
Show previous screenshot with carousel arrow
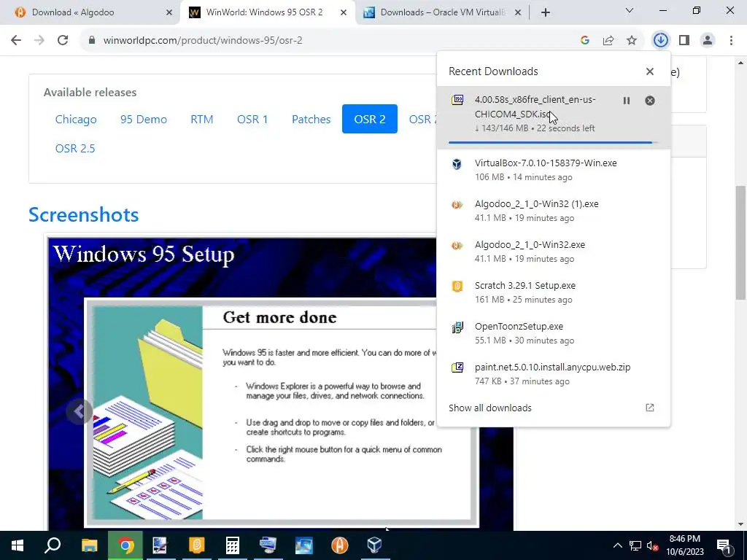[x=80, y=411]
